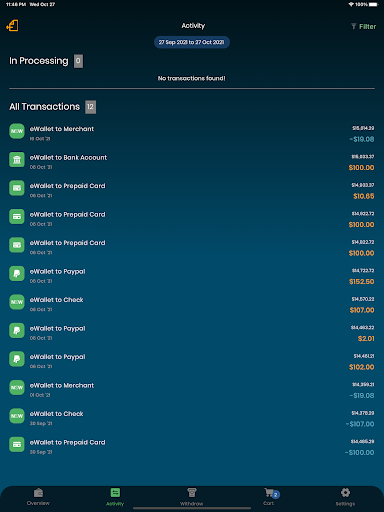Image resolution: width=384 pixels, height=512 pixels.
Task: Open eWallet to Check $107.00 transaction
Action: (192, 305)
